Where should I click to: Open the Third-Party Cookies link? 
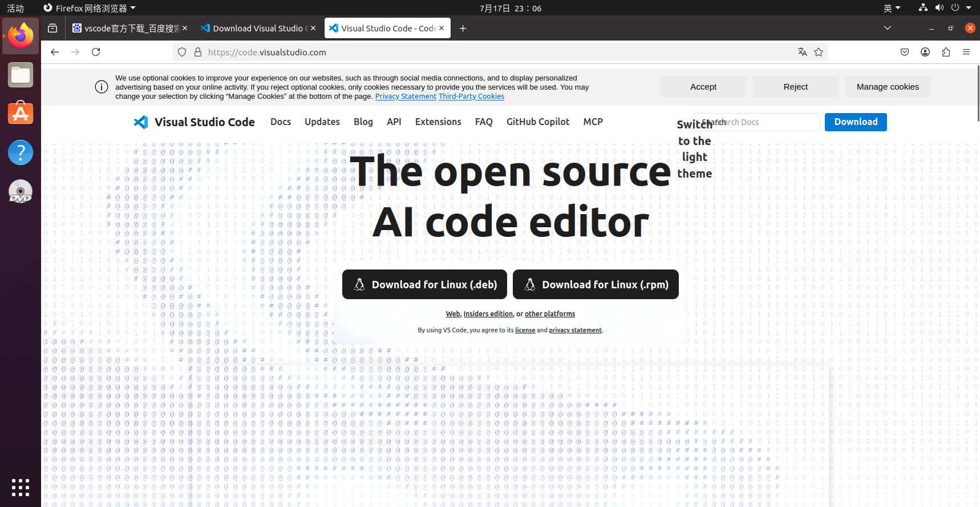coord(471,96)
